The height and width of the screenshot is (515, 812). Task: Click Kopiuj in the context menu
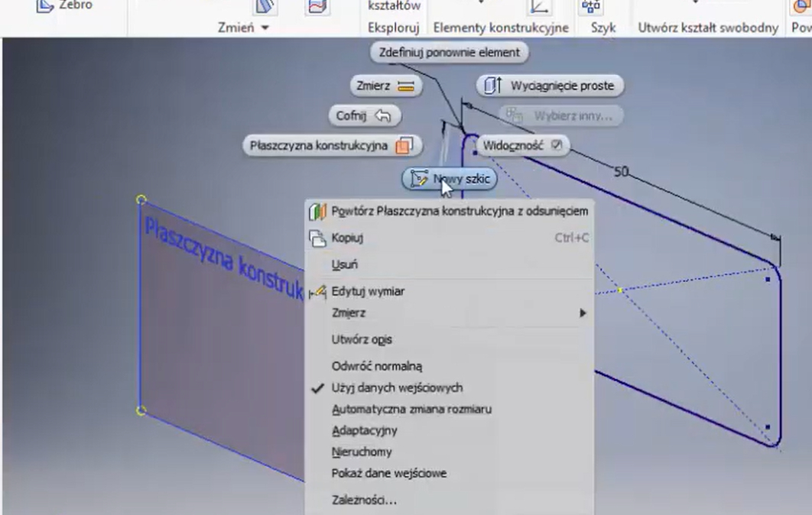click(347, 238)
